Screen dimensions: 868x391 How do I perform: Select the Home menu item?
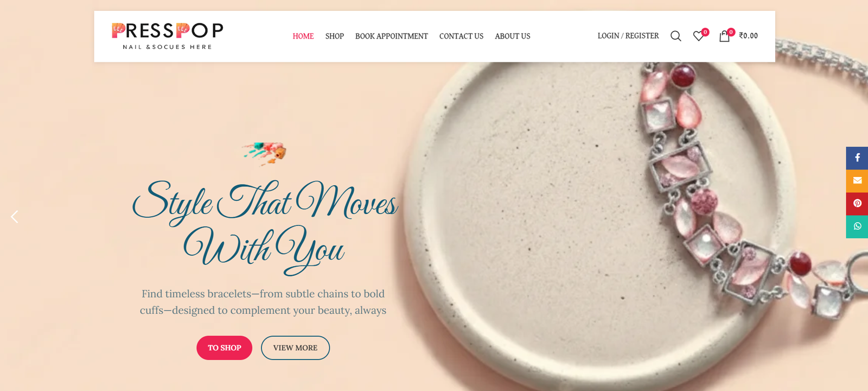(x=303, y=36)
